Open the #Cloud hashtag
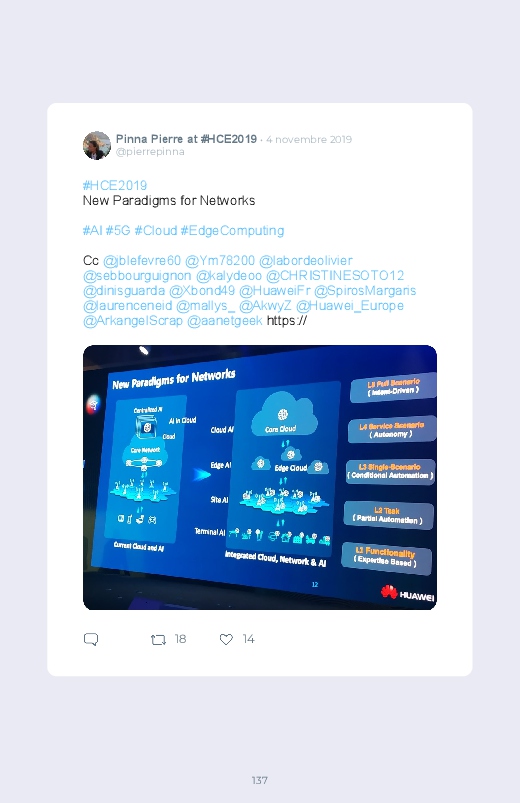 (156, 230)
